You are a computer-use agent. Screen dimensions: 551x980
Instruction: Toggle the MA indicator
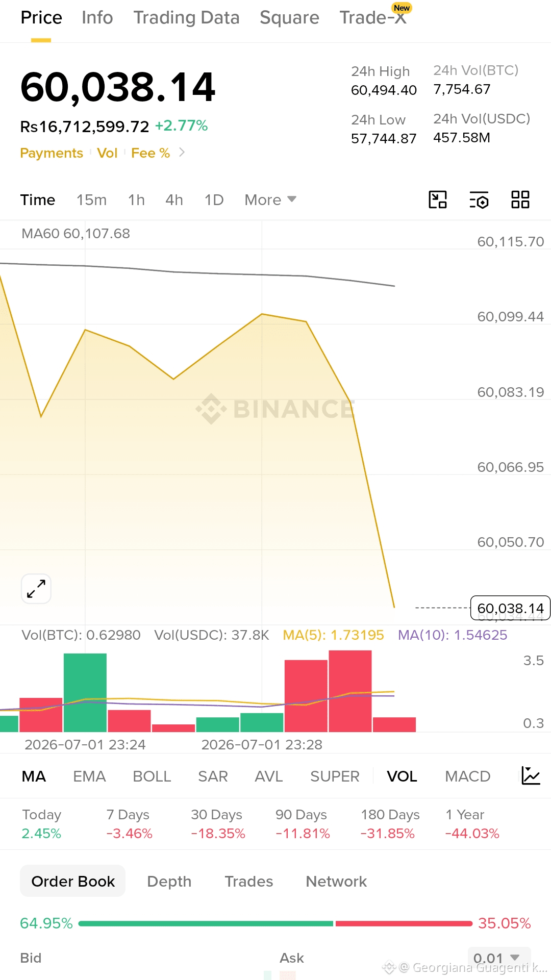[x=34, y=776]
